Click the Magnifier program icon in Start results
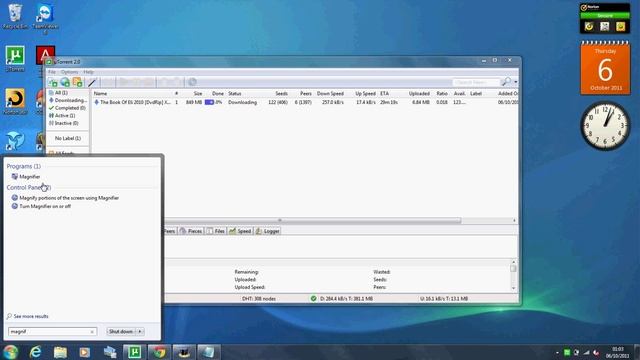Image resolution: width=640 pixels, height=360 pixels. coord(15,176)
